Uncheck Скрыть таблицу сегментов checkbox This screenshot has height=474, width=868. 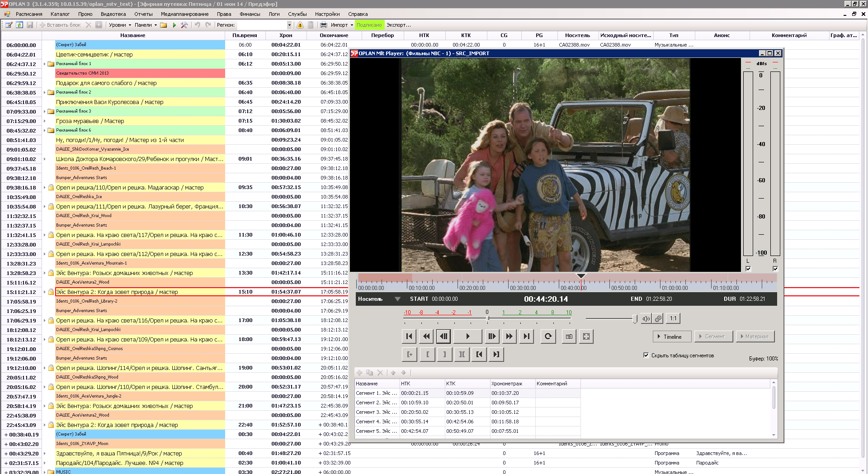tap(646, 355)
